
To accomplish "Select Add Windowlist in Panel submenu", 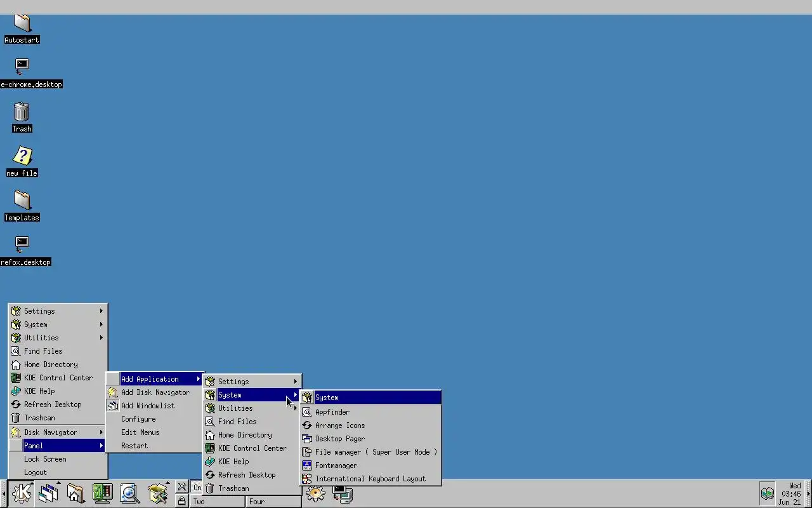I will coord(155,406).
